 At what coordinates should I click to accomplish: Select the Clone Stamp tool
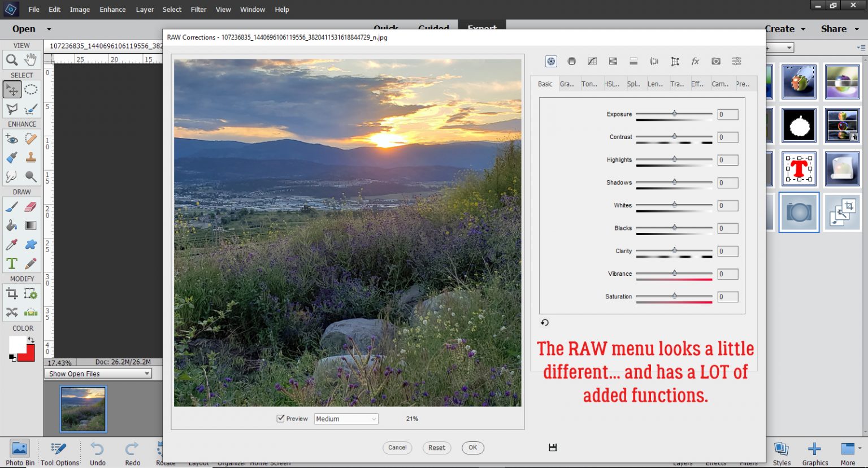(x=30, y=157)
